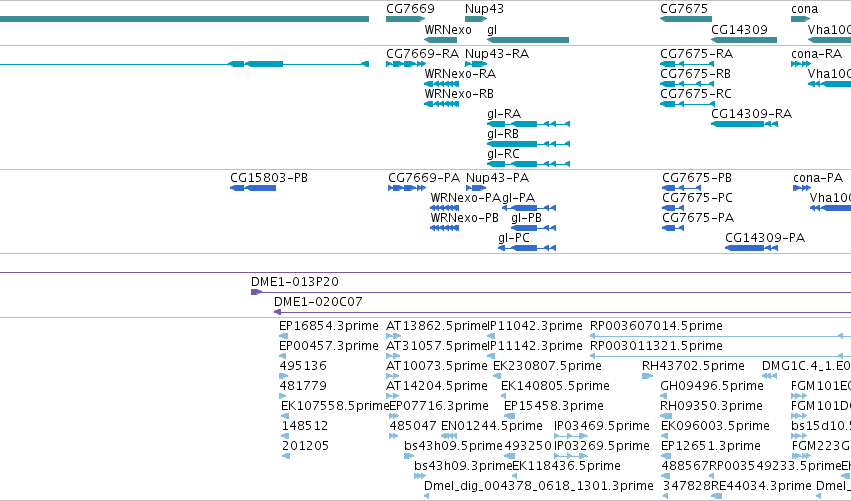The image size is (851, 501).
Task: Click transcript CG7675-RC
Action: [696, 94]
